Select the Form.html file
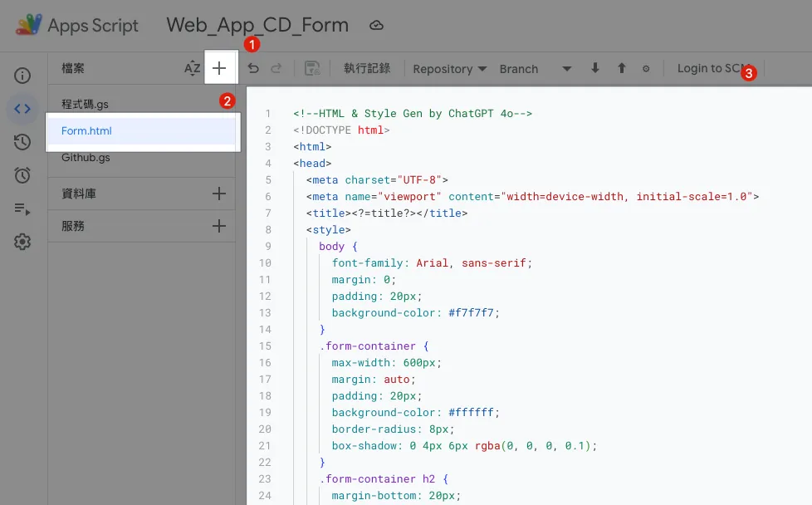Viewport: 812px width, 505px height. pos(86,131)
